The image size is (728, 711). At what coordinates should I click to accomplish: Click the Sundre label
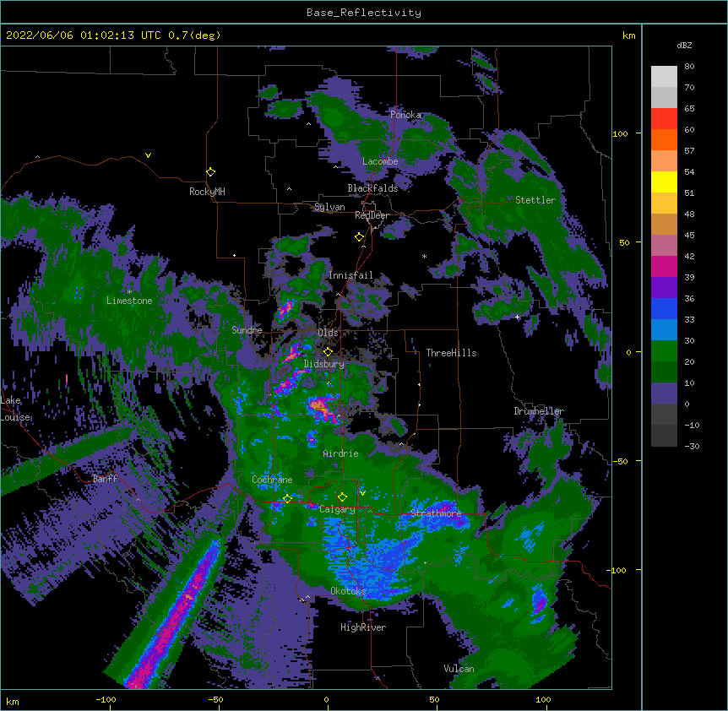247,330
